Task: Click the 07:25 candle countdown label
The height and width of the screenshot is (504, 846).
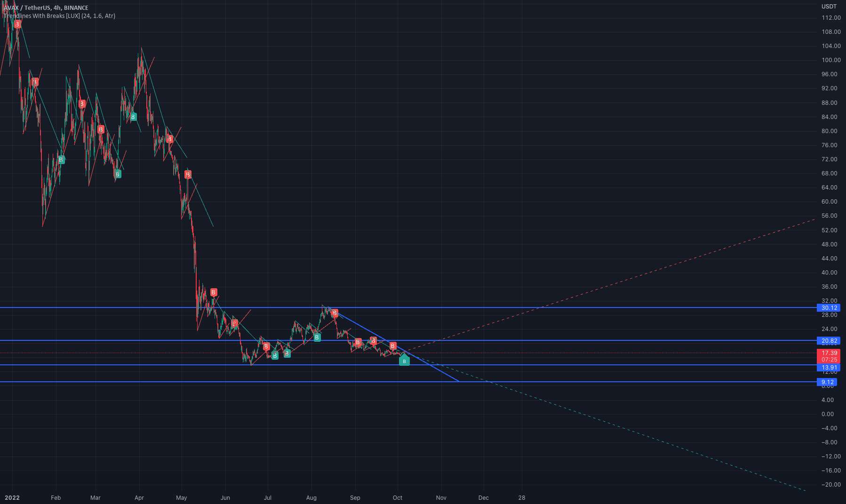Action: pos(829,360)
